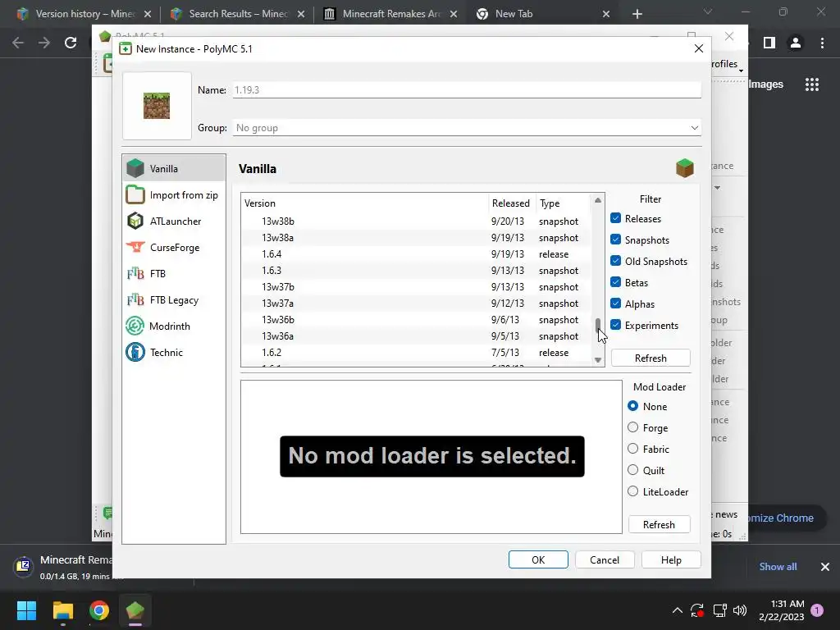Open File Explorer from the taskbar
The height and width of the screenshot is (630, 840).
click(63, 610)
